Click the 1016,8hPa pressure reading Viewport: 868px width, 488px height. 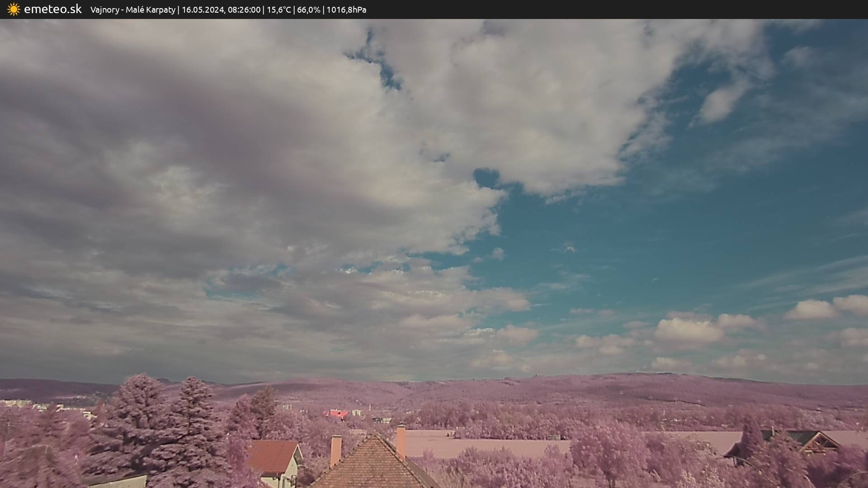(346, 10)
